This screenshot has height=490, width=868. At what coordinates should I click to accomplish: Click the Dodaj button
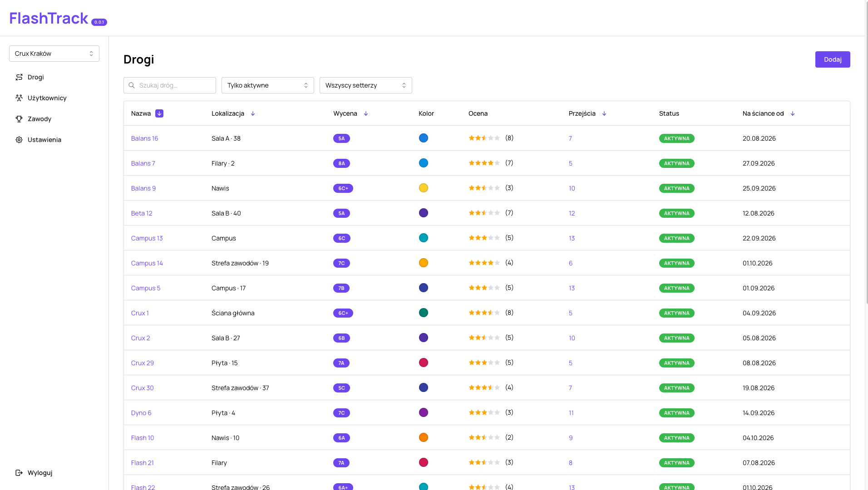pos(833,59)
